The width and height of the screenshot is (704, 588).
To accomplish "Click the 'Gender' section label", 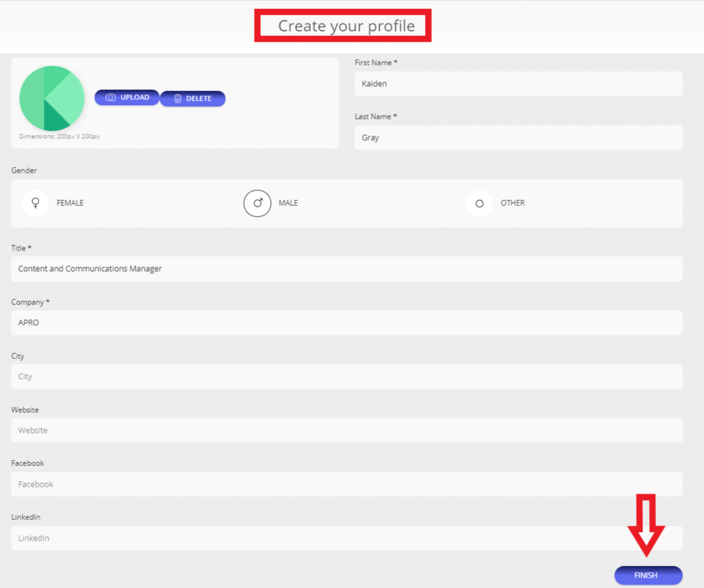I will pyautogui.click(x=24, y=171).
